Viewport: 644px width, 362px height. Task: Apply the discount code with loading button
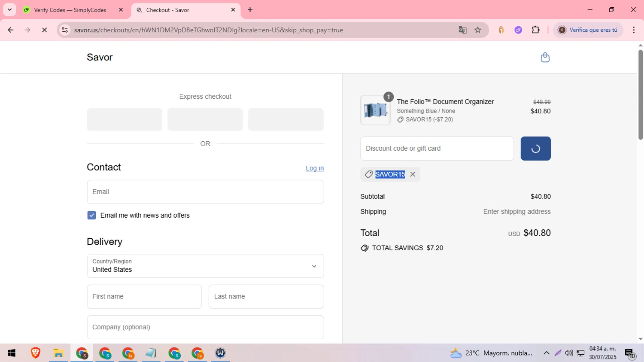[535, 149]
